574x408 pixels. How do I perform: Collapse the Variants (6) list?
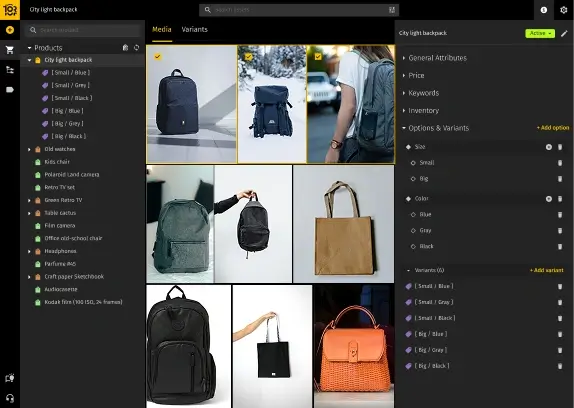(x=409, y=270)
